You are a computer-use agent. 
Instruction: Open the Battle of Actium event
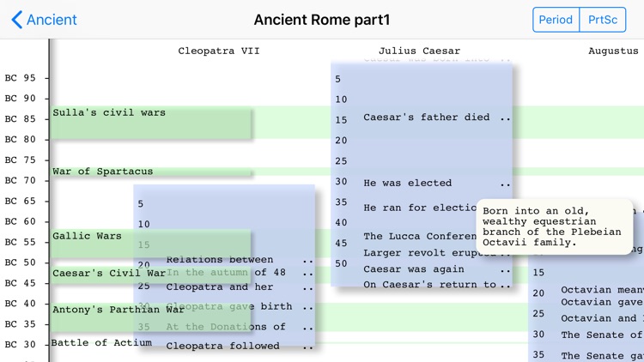coord(101,342)
